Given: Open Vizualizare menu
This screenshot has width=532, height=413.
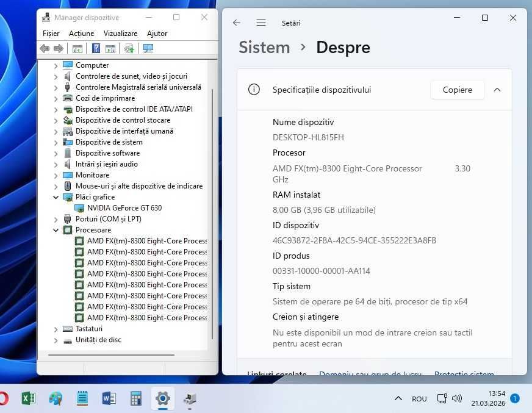Looking at the screenshot, I should (x=120, y=34).
